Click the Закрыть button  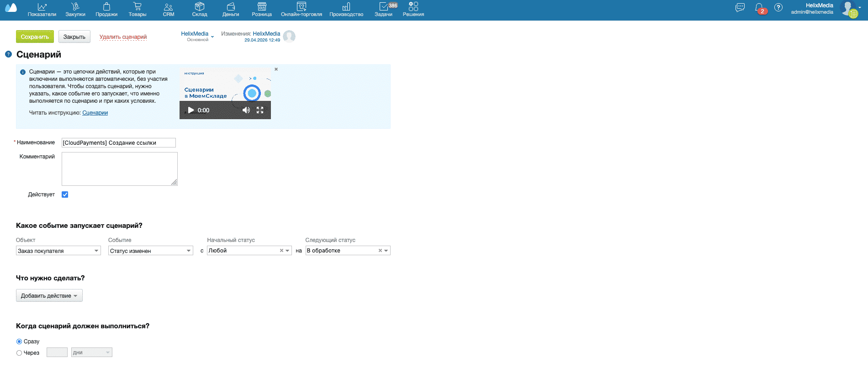74,37
